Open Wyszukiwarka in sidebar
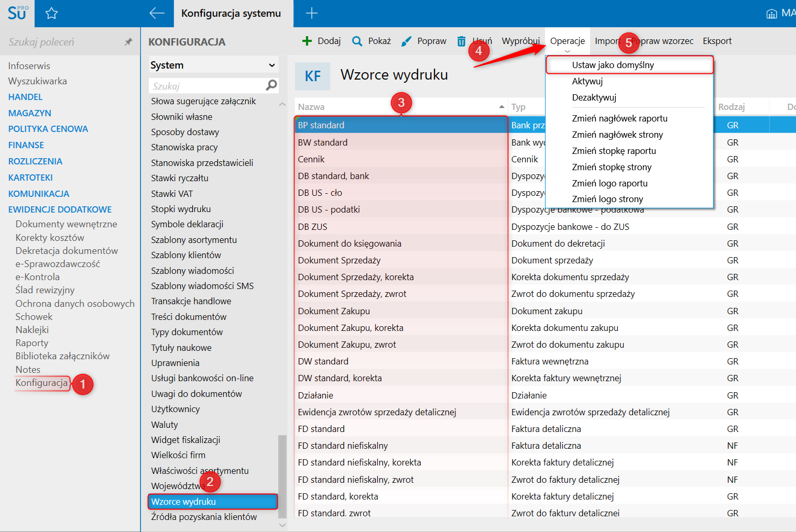This screenshot has height=532, width=796. tap(37, 81)
